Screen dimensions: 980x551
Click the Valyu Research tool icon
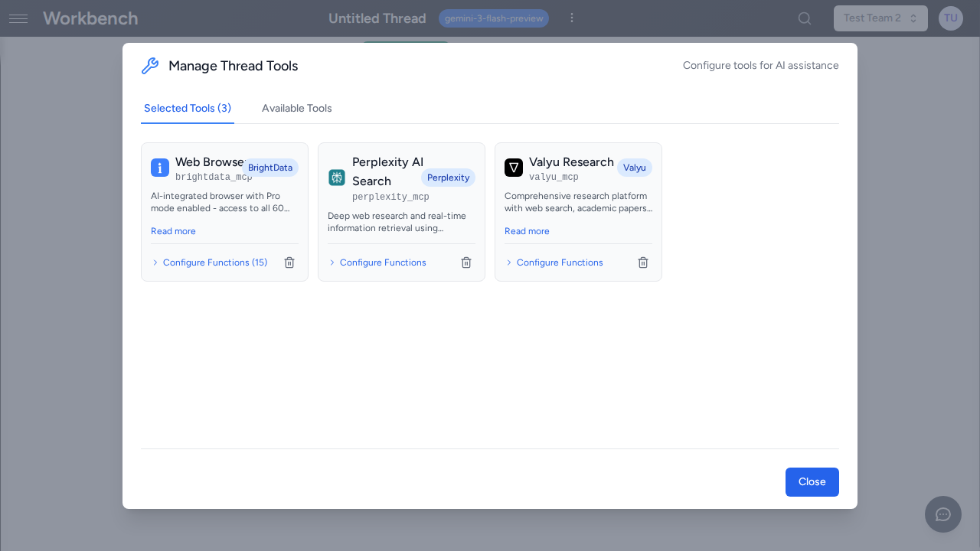pyautogui.click(x=513, y=167)
